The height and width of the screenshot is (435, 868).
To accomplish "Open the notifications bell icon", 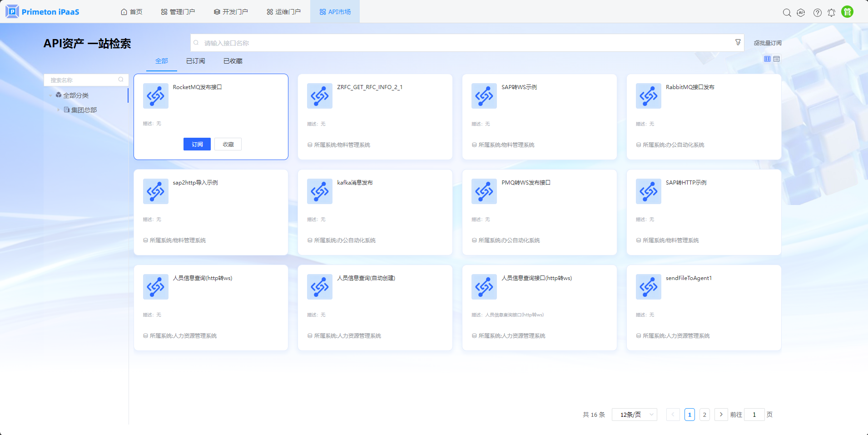I will coord(831,13).
